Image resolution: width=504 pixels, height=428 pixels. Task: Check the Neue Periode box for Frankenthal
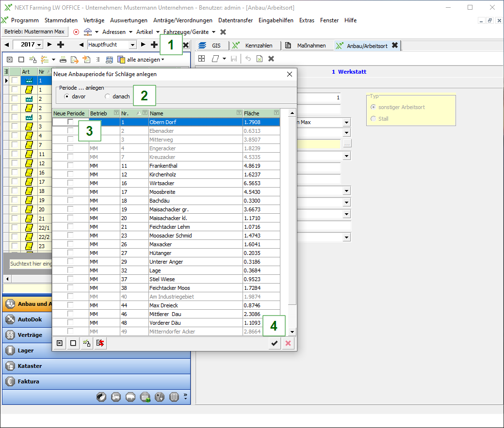coord(70,166)
